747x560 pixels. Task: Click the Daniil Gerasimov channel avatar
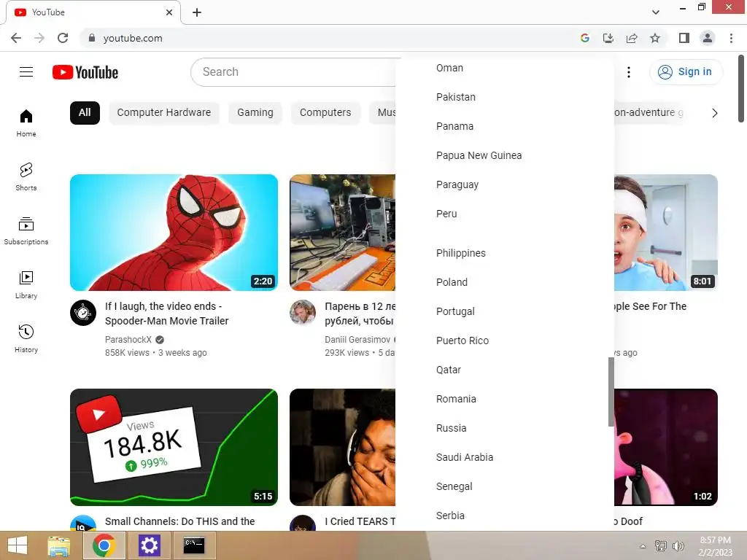303,313
